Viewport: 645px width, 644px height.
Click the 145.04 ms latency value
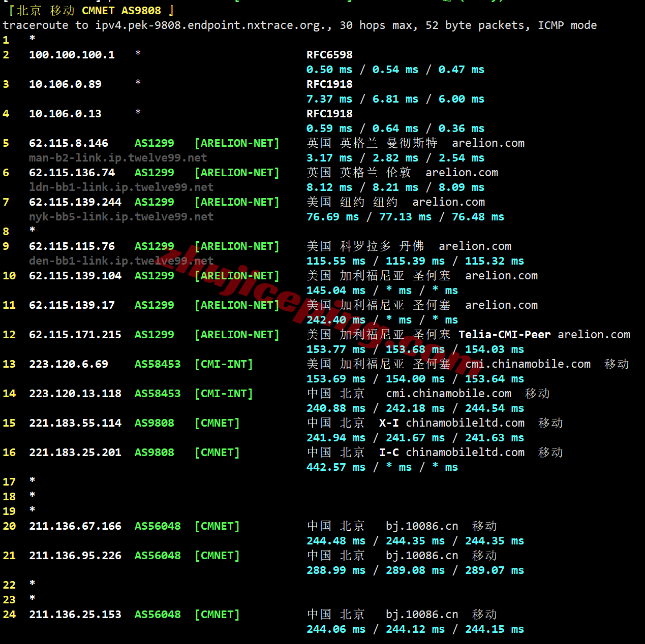click(336, 291)
